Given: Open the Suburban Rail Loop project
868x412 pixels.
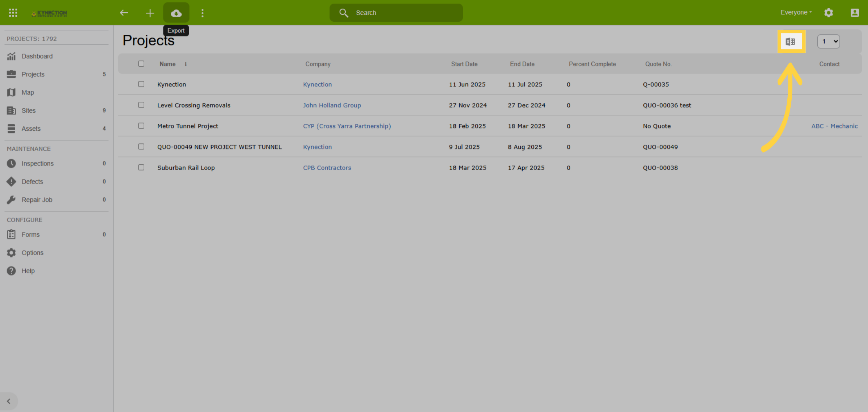Looking at the screenshot, I should tap(186, 168).
